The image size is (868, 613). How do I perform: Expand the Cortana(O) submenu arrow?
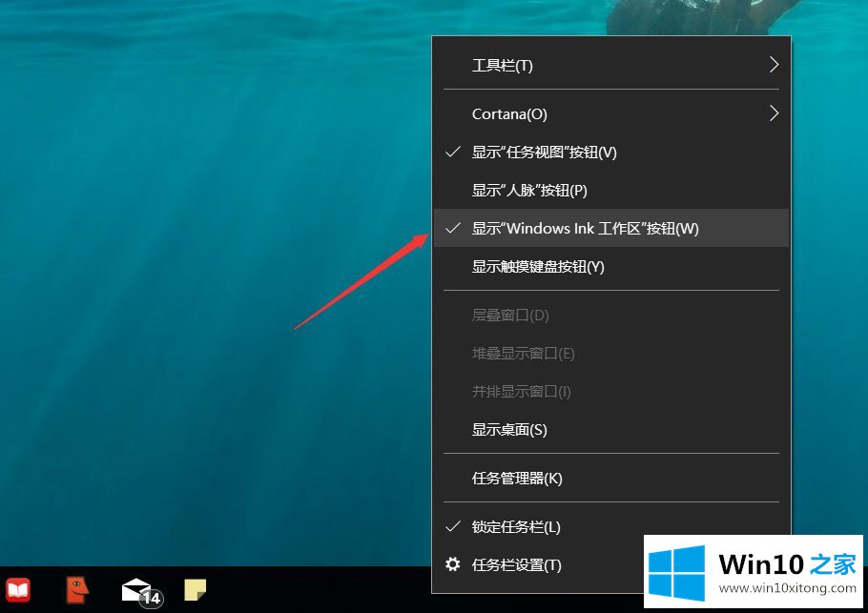[774, 113]
